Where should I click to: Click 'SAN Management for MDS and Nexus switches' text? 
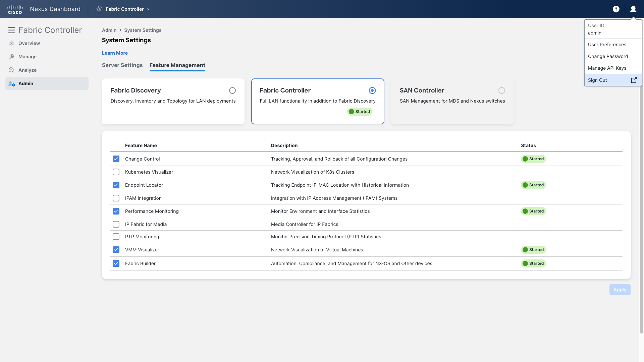click(452, 101)
